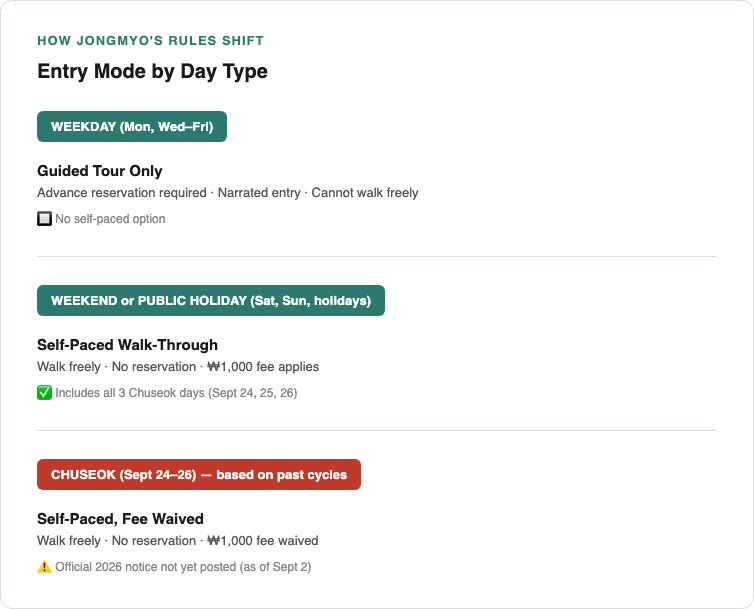
Task: Click the Entry Mode by Day Type heading
Action: click(x=152, y=71)
